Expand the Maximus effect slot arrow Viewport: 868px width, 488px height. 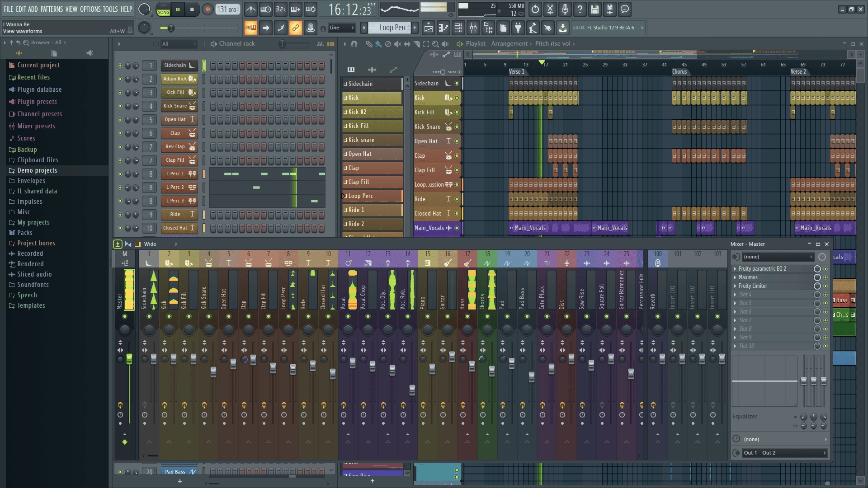coord(735,277)
